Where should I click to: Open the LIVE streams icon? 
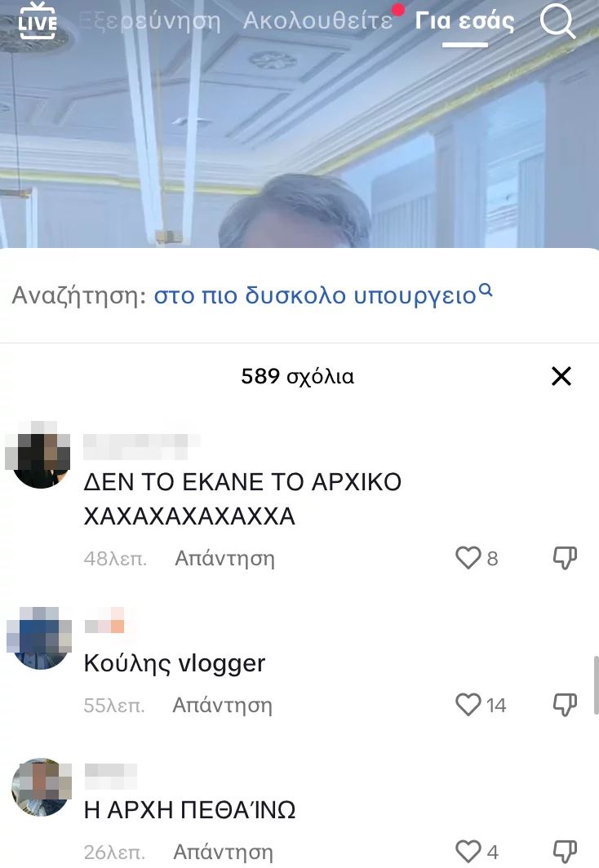[37, 21]
